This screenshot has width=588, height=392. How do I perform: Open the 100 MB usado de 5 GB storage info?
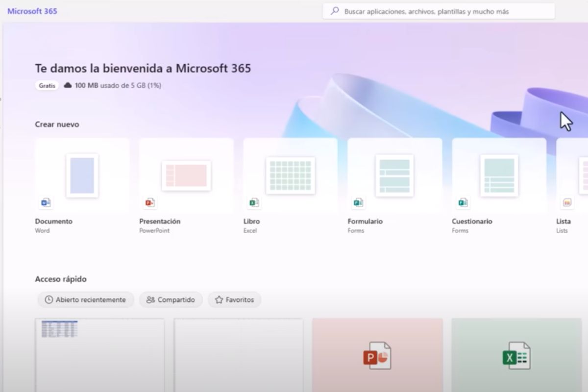coord(118,85)
